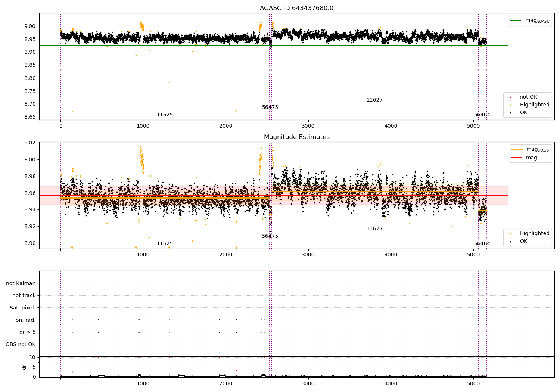Screen dimensions: 560x392
Task: Click the 'OBS not OK' row label
Action: click(x=21, y=344)
